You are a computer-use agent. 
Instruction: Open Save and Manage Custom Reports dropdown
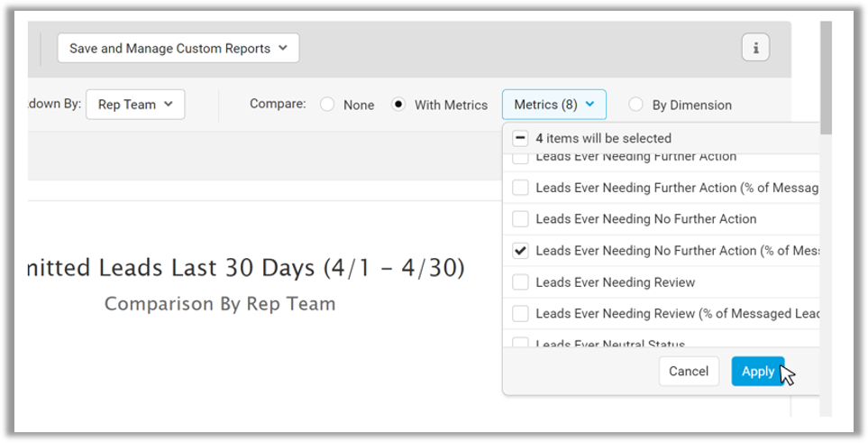pyautogui.click(x=178, y=49)
